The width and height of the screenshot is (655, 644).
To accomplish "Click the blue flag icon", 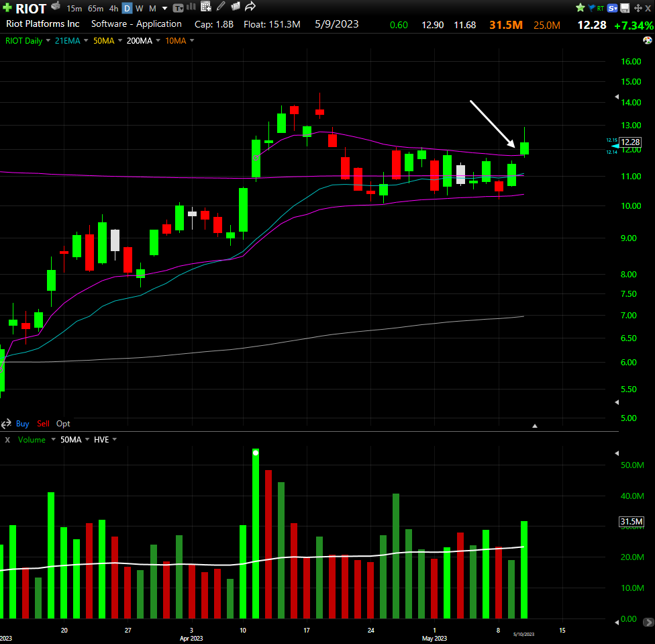I will tap(591, 7).
